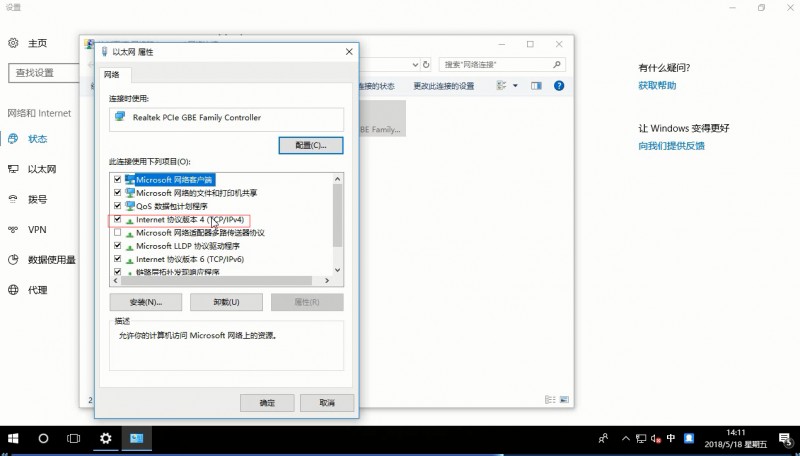800x456 pixels.
Task: Open Task View on the taskbar
Action: [x=73, y=438]
